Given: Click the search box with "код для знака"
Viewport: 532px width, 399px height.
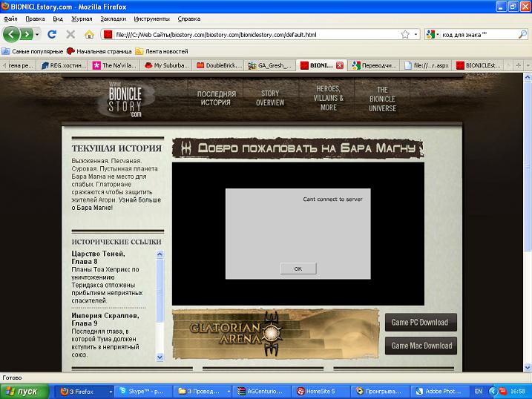Looking at the screenshot, I should pyautogui.click(x=479, y=34).
